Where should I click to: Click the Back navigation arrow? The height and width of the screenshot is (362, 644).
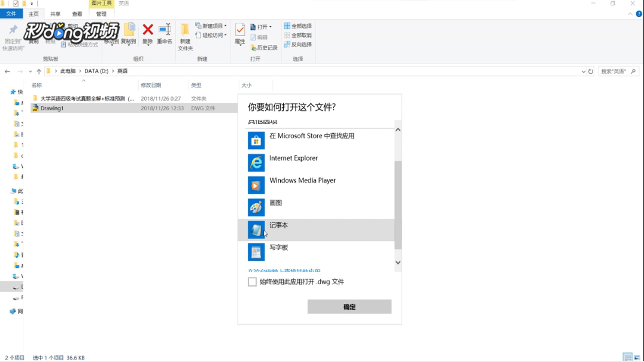(7, 71)
